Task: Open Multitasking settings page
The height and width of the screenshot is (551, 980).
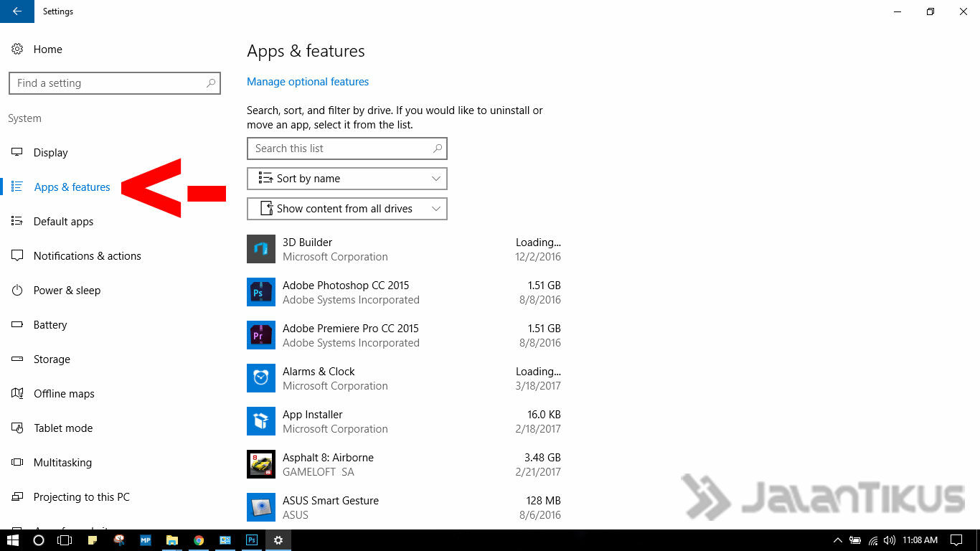Action: 62,463
